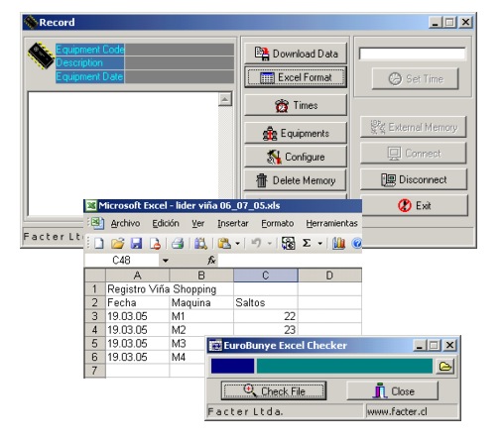This screenshot has height=442, width=504.
Task: Click the M1 cell in row 3
Action: (201, 316)
